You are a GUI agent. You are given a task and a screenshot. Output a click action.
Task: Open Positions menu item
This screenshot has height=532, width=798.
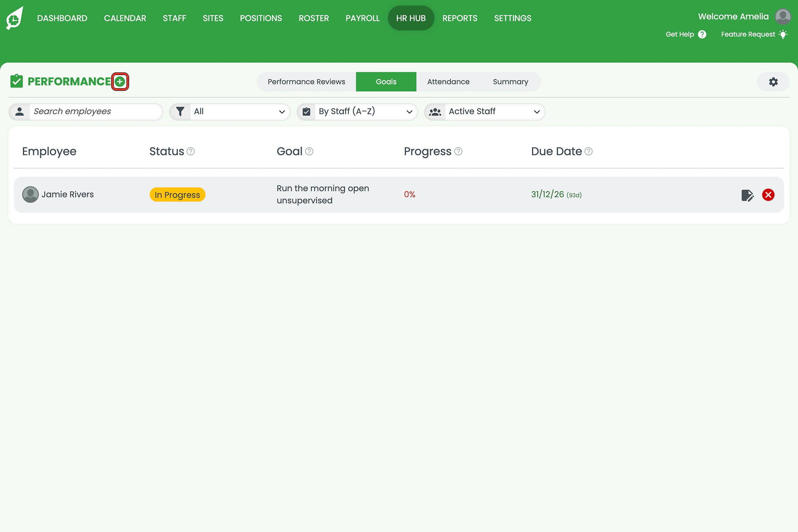tap(261, 18)
